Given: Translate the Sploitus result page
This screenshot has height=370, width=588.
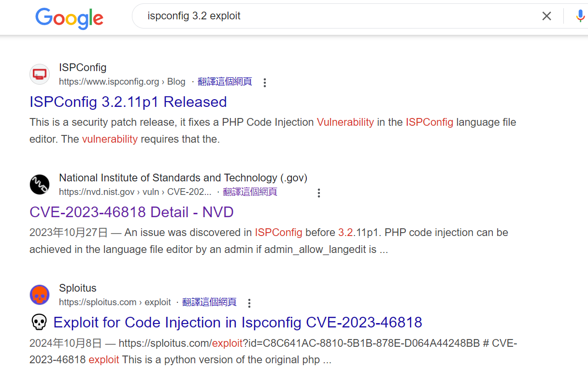Looking at the screenshot, I should [x=209, y=302].
